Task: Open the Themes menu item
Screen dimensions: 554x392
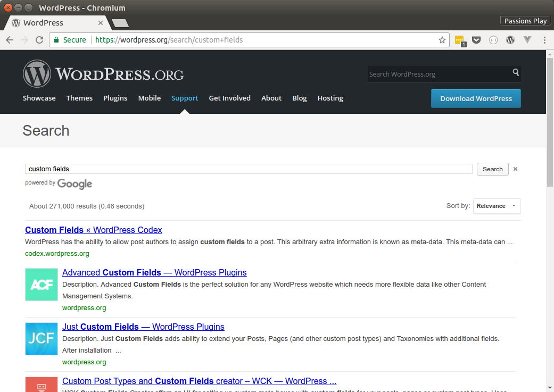Action: point(79,98)
